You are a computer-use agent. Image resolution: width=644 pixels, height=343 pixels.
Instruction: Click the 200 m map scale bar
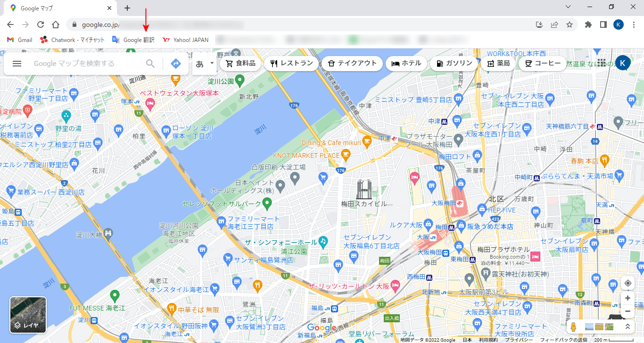(613, 340)
